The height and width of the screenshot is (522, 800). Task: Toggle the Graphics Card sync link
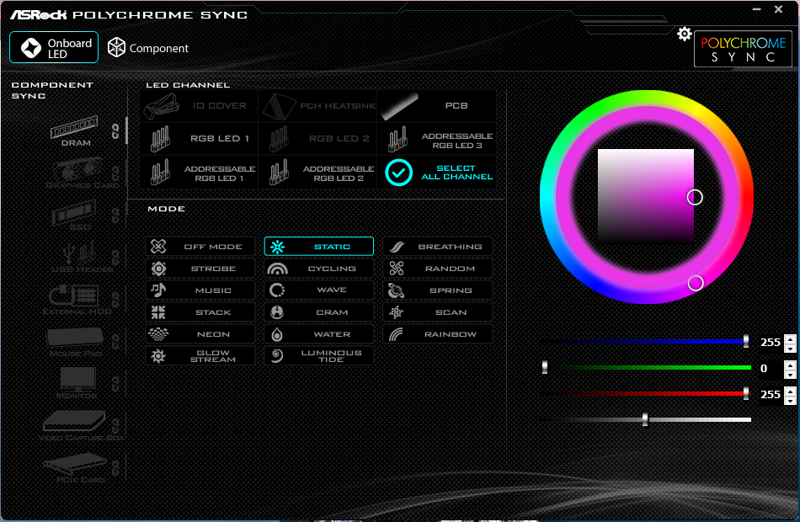116,173
